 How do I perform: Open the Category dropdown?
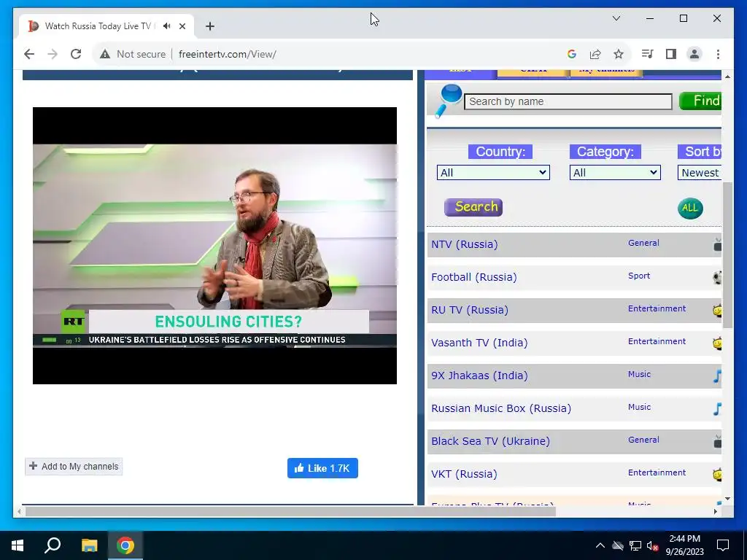(x=615, y=172)
